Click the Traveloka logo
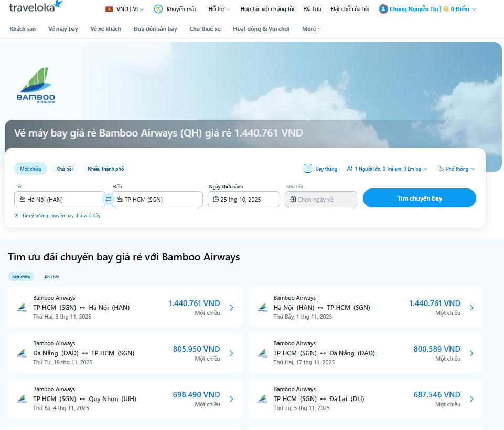 tap(35, 6)
